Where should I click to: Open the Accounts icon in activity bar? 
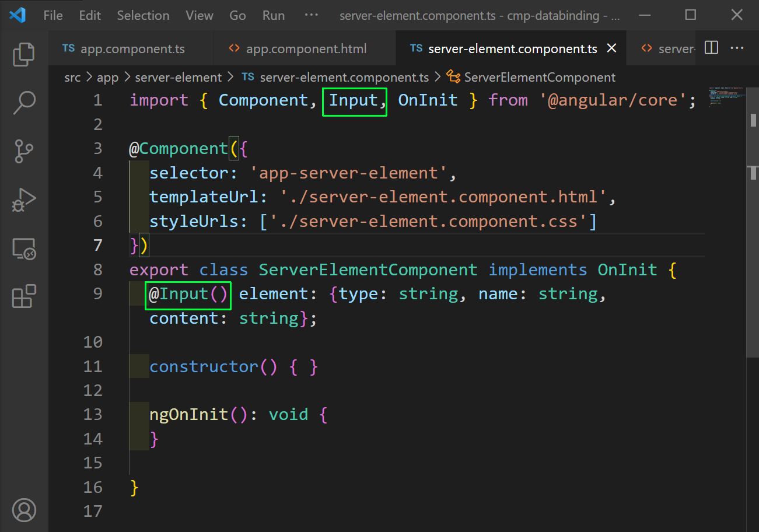click(24, 509)
